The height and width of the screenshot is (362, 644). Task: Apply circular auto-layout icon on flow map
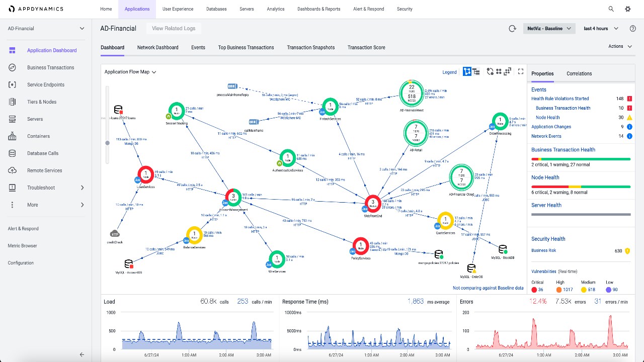[x=490, y=72]
